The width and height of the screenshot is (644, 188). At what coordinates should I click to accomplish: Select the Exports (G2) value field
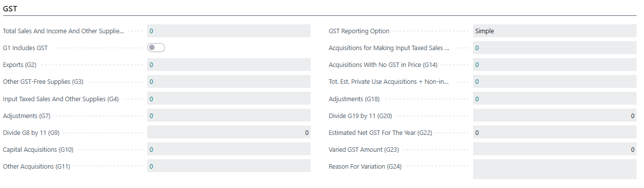click(x=229, y=64)
